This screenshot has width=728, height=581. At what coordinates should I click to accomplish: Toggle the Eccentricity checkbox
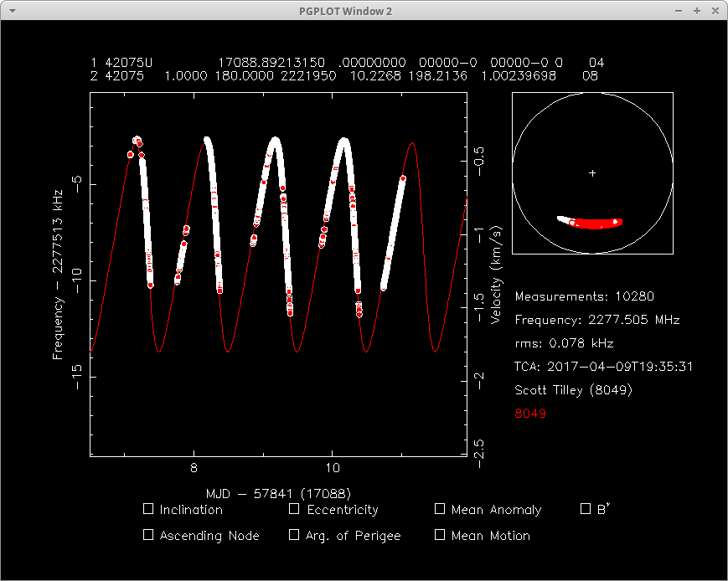tap(294, 509)
